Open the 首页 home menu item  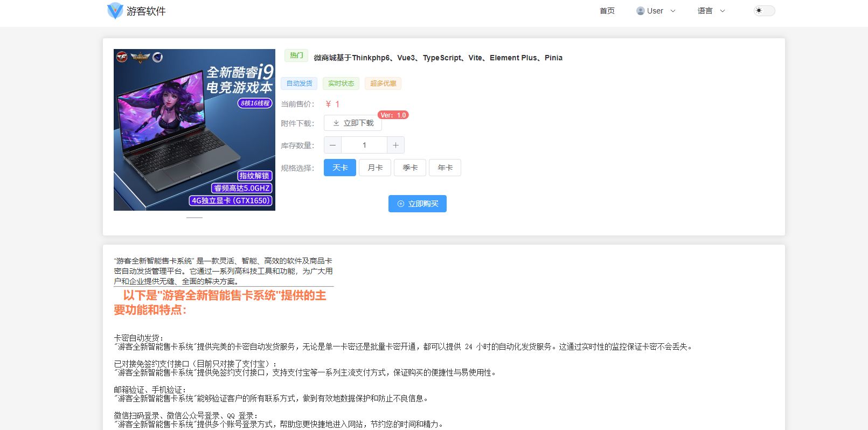tap(607, 11)
